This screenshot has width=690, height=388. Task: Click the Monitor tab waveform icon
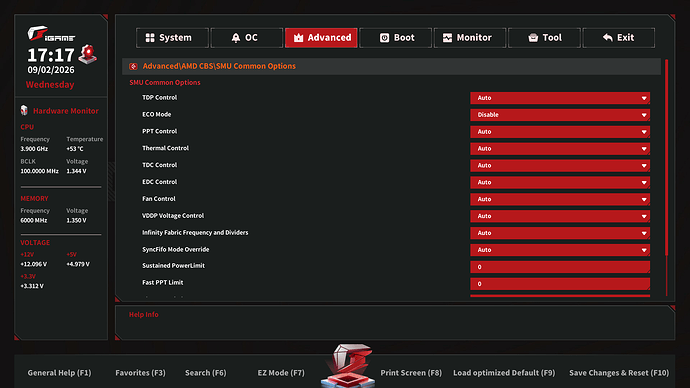pyautogui.click(x=447, y=38)
